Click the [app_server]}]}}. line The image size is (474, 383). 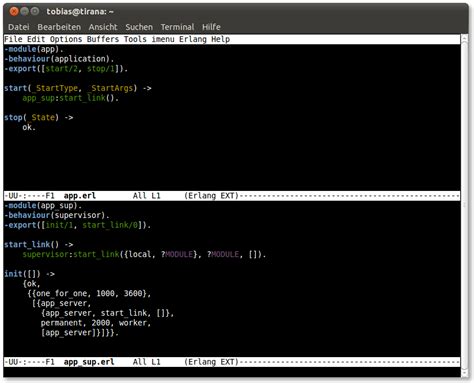tap(80, 333)
